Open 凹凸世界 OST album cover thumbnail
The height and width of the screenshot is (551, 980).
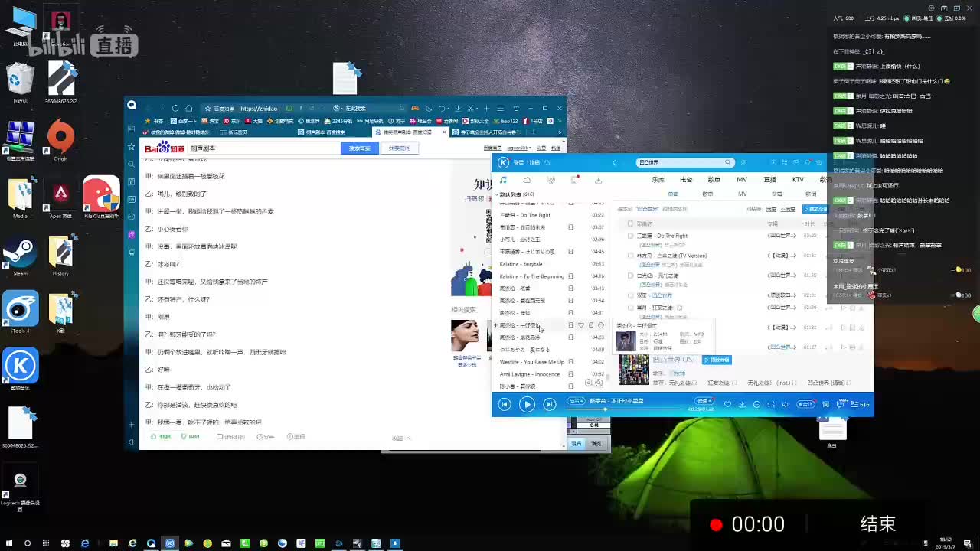coord(634,370)
